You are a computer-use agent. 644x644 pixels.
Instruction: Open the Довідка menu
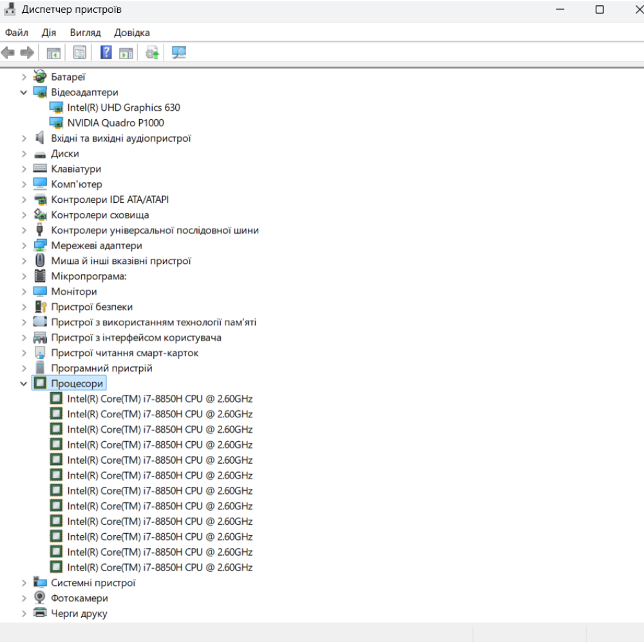132,32
